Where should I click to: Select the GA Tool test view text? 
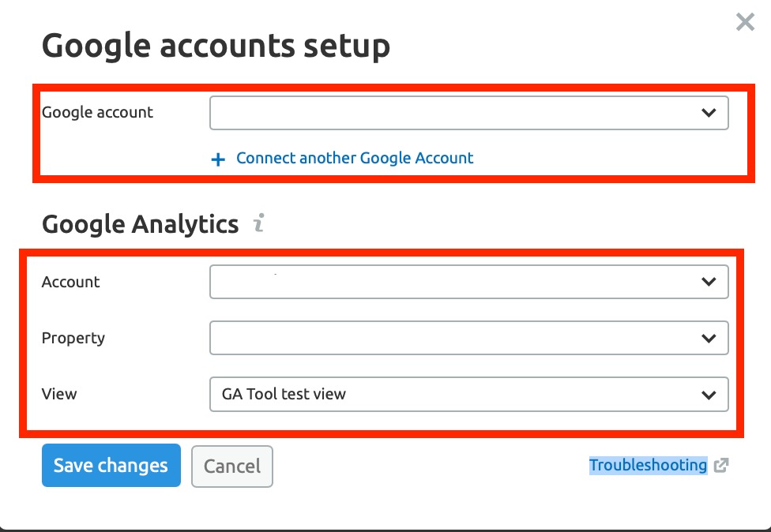coord(284,394)
